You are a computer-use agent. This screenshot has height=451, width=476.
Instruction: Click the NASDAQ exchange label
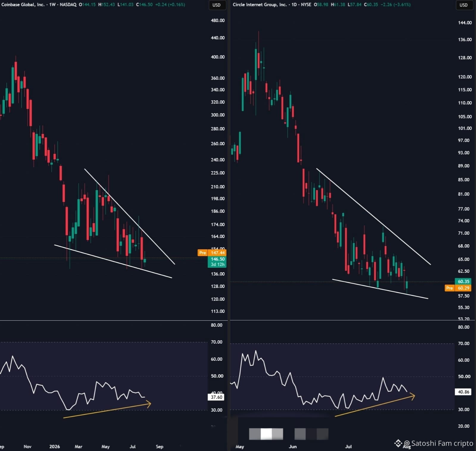pos(68,5)
